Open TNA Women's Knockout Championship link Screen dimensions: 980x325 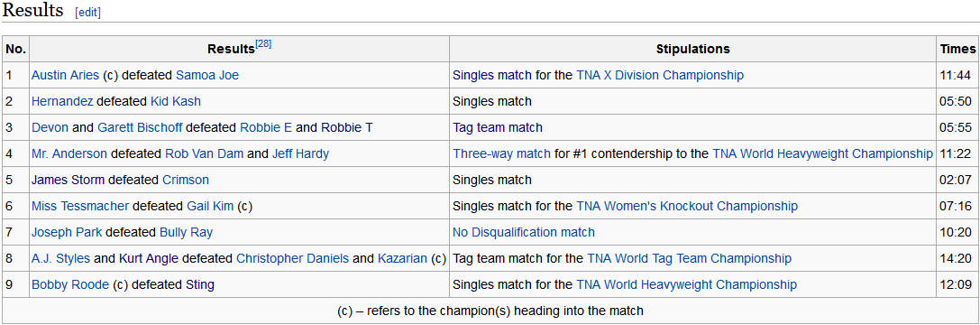click(687, 206)
